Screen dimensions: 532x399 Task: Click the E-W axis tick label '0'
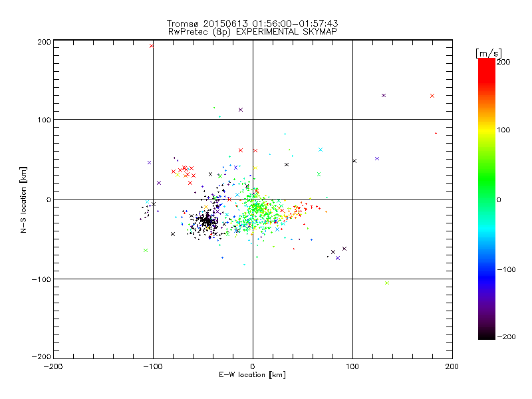(253, 366)
